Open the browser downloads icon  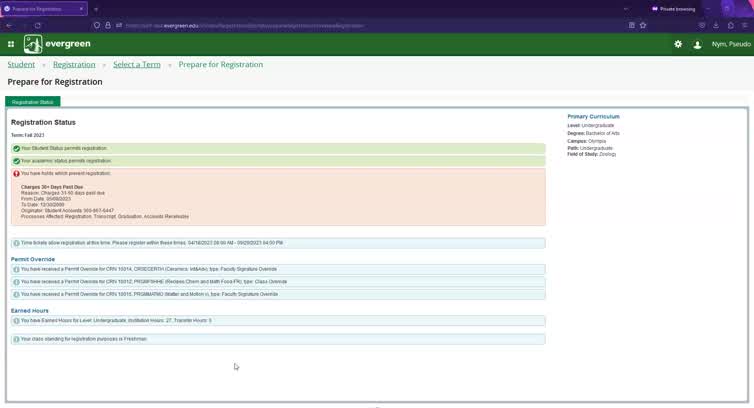pos(716,25)
